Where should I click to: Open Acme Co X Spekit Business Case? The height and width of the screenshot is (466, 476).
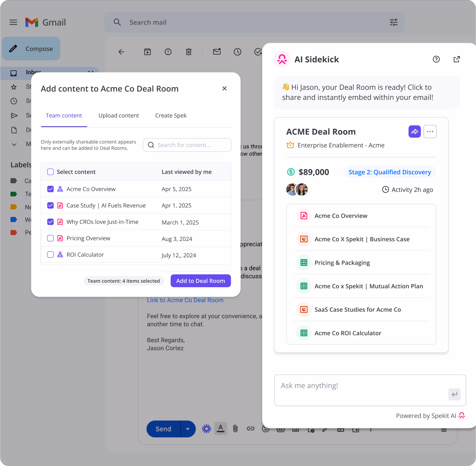point(361,239)
